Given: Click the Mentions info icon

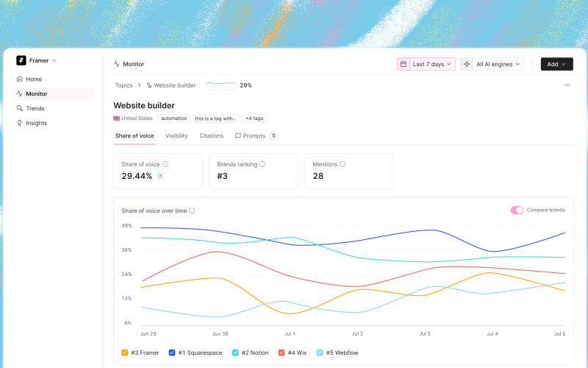Looking at the screenshot, I should tap(343, 164).
